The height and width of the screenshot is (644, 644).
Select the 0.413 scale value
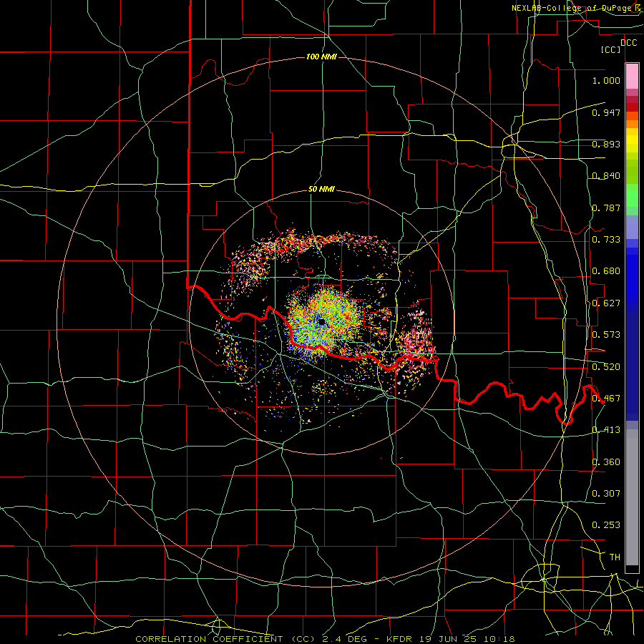click(606, 430)
